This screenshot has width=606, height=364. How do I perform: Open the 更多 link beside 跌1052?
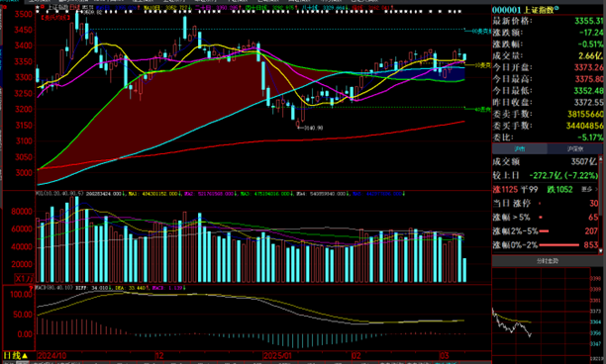pyautogui.click(x=590, y=190)
